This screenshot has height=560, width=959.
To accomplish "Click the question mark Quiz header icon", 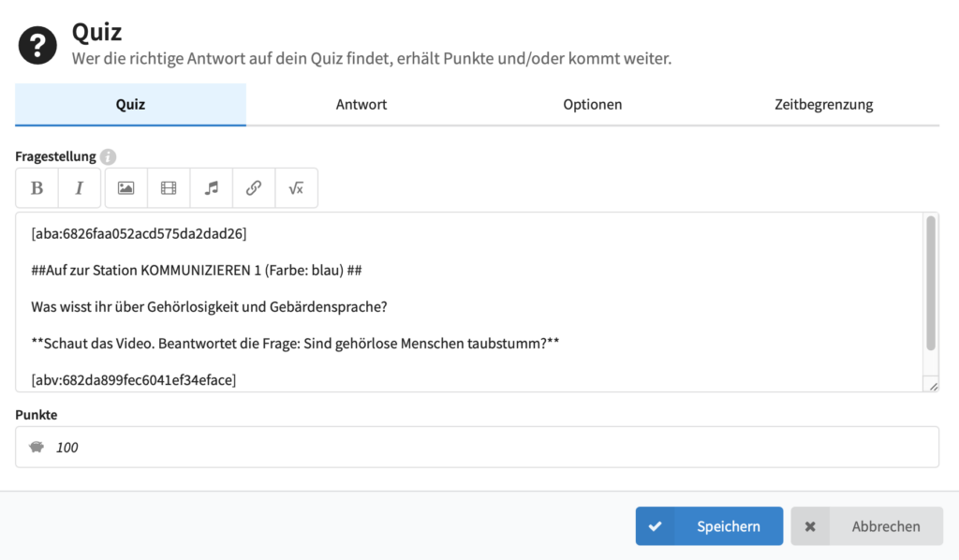I will 37,45.
